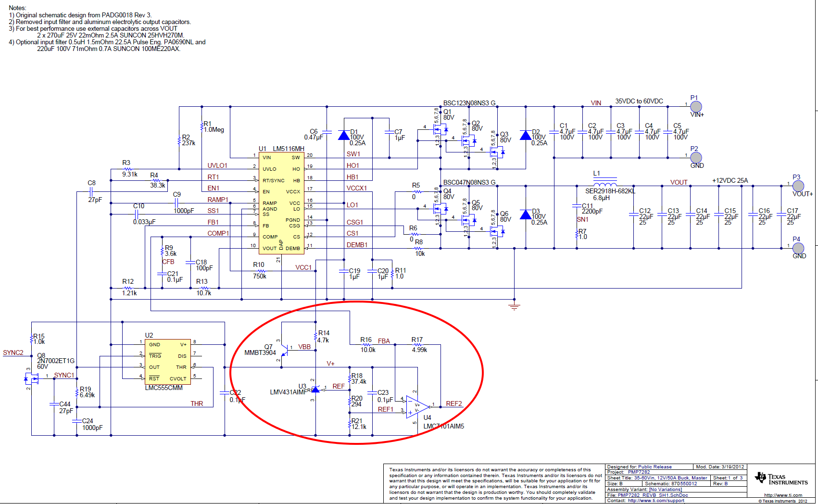Screen dimensions: 818x504
Task: Click the 'Schematic: 870550012' field
Action: [671, 483]
